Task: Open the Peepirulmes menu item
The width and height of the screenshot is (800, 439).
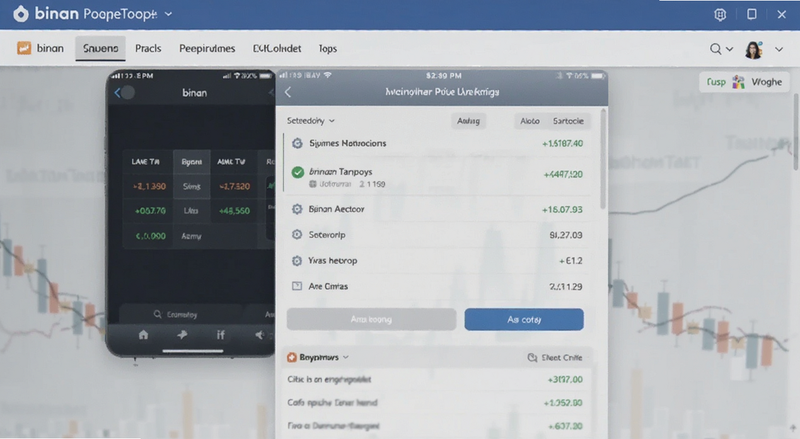Action: (207, 48)
